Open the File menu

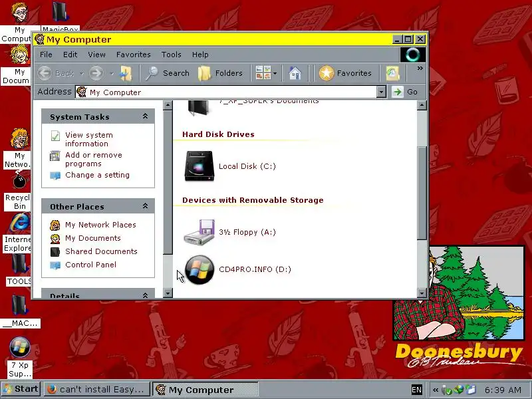(46, 55)
